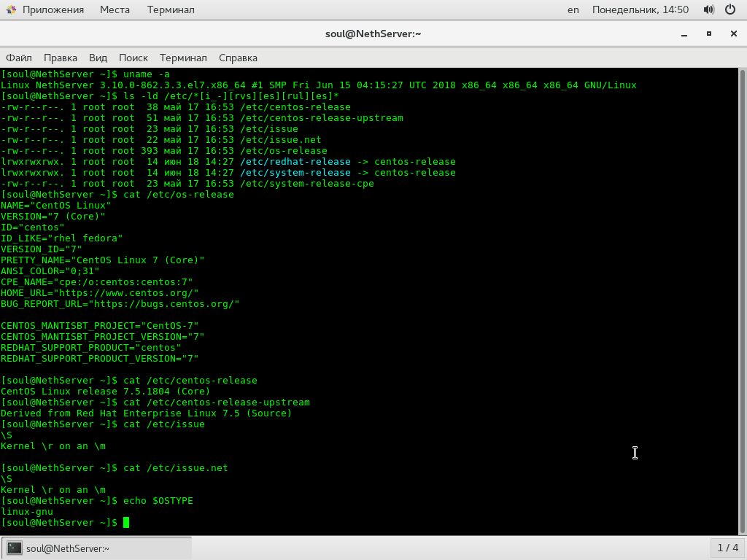Click the VERSION="7 (Core)" line
The height and width of the screenshot is (560, 747).
(53, 217)
